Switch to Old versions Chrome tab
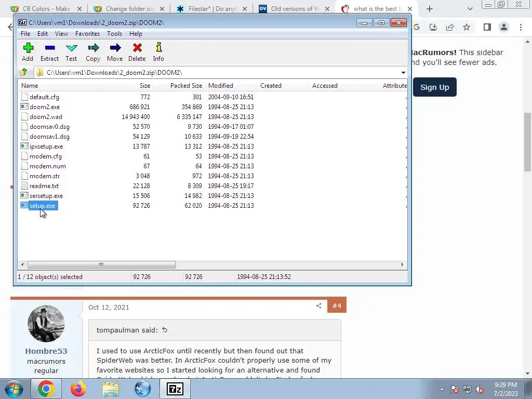This screenshot has height=399, width=532. tap(295, 9)
